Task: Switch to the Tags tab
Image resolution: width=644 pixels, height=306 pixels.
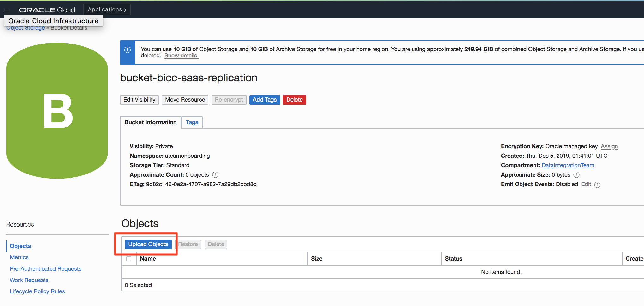Action: pos(192,122)
